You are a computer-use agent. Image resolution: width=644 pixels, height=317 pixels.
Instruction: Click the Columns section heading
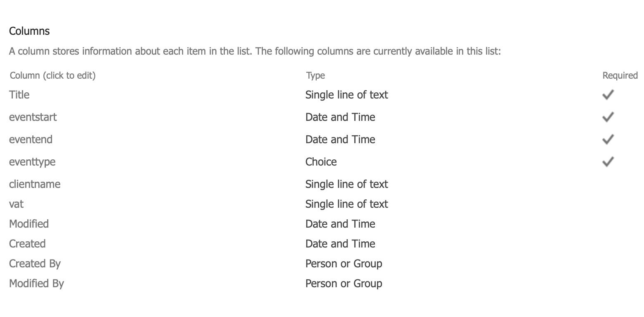click(29, 31)
